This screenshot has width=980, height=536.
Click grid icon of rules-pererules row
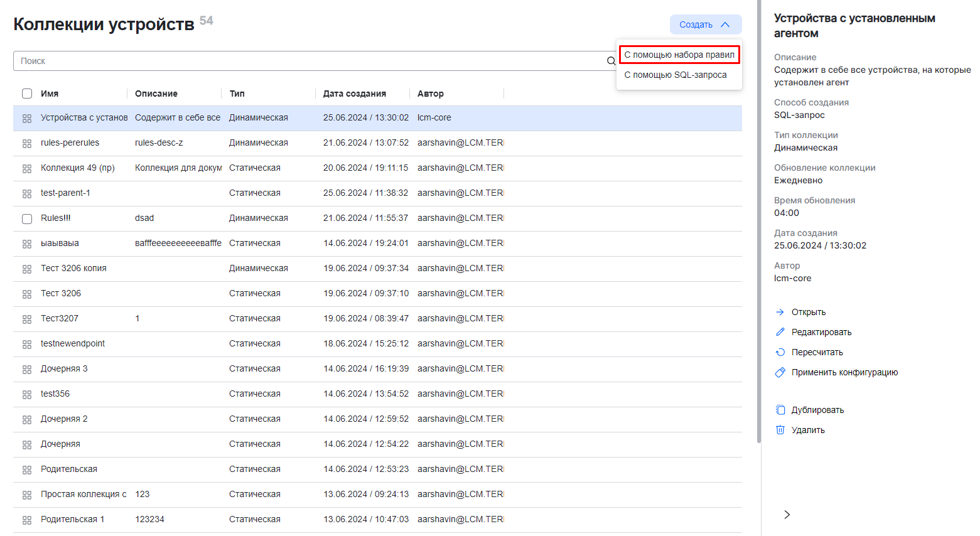[x=27, y=143]
